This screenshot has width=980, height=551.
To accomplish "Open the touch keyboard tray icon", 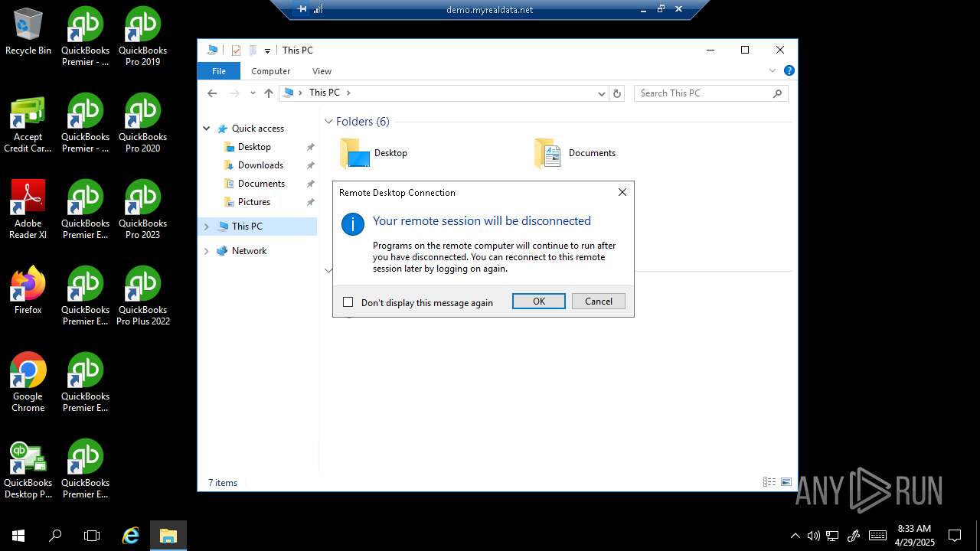I will pyautogui.click(x=877, y=536).
